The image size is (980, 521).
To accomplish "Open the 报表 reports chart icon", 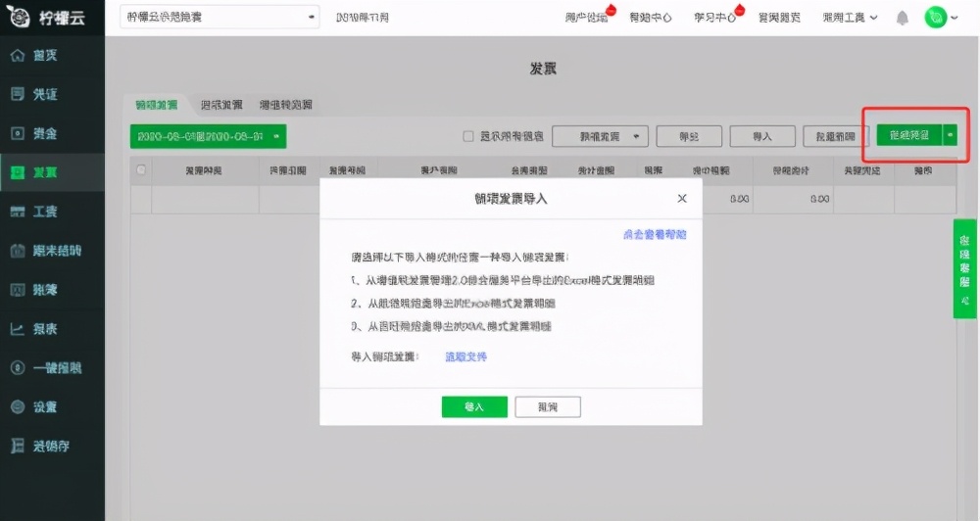I will [18, 329].
